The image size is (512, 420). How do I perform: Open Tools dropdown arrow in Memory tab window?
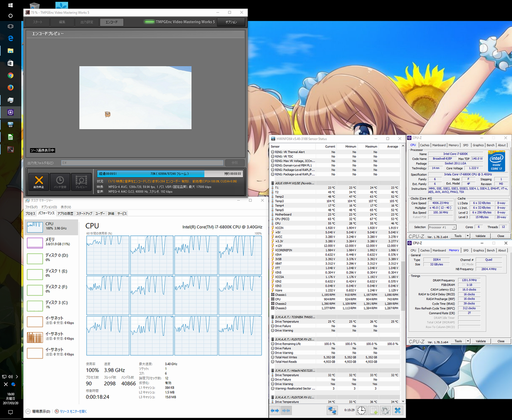click(468, 341)
